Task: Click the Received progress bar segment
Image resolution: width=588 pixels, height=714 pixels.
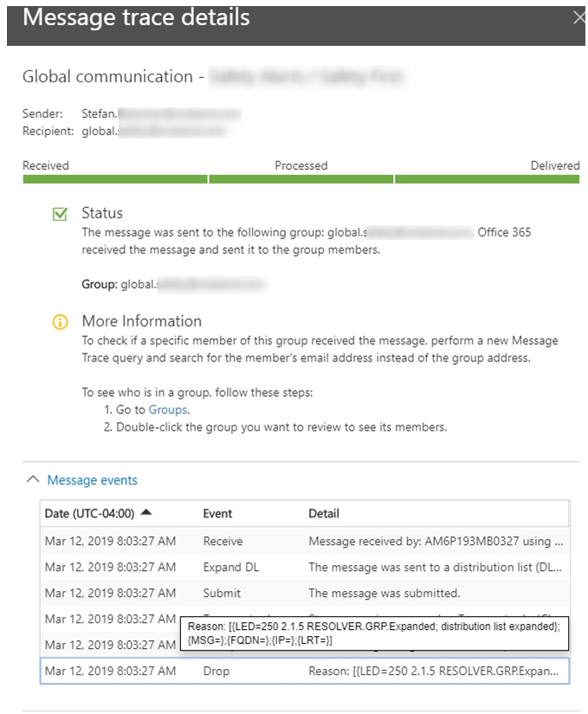Action: (x=114, y=179)
